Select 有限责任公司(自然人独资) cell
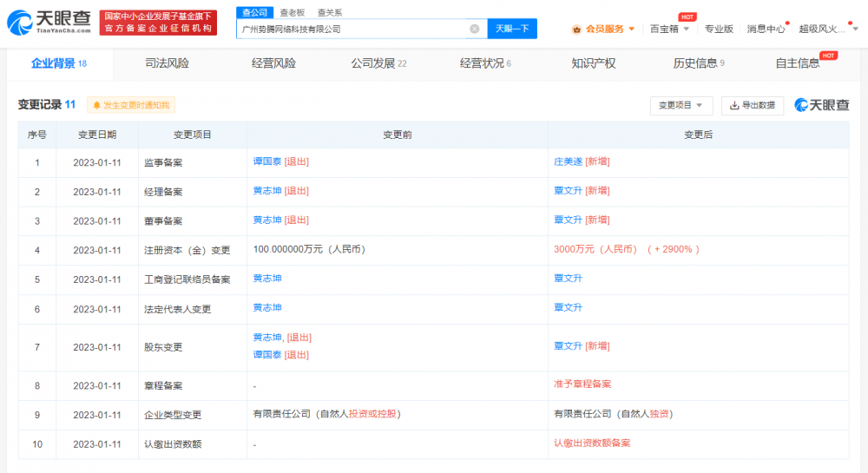 coord(614,414)
